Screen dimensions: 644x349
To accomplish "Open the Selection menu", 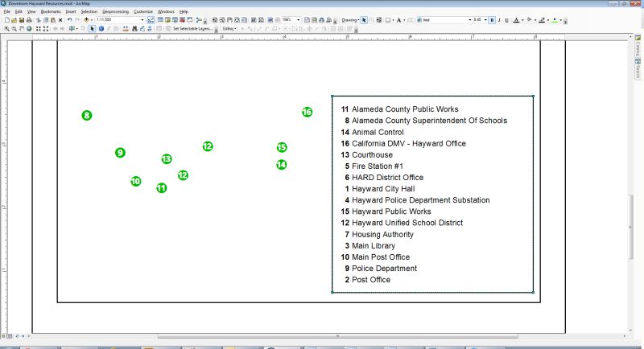I will (89, 11).
